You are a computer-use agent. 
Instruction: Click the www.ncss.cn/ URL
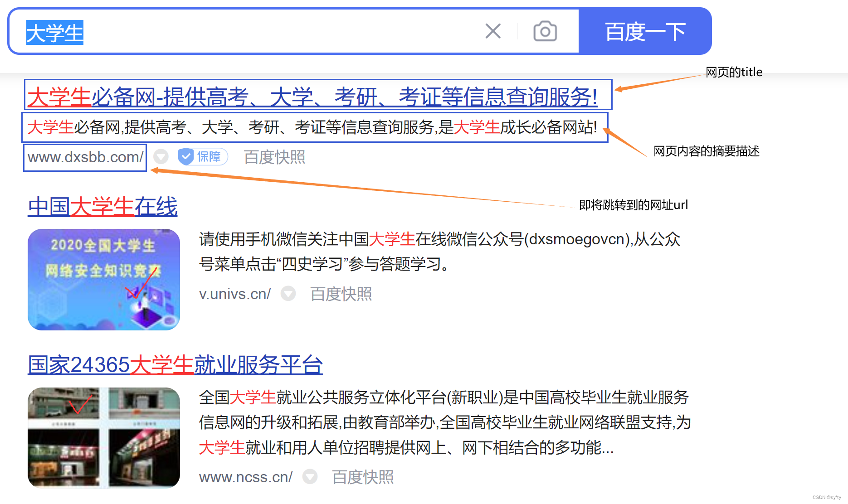coord(246,477)
